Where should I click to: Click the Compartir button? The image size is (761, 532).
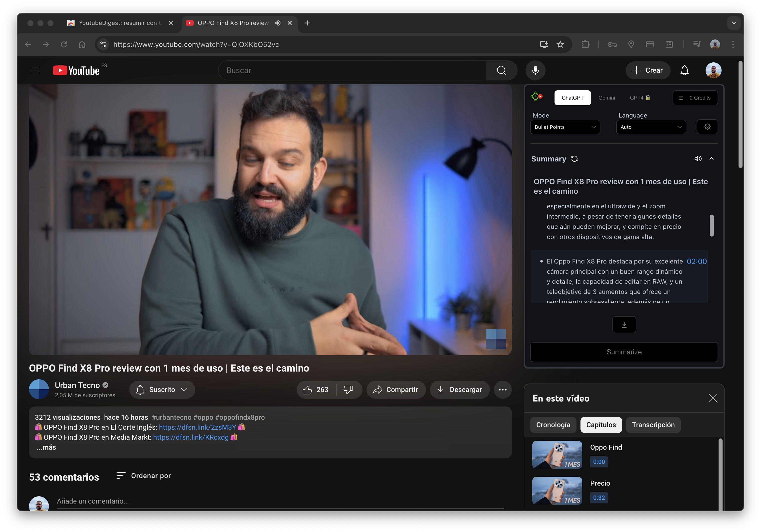click(x=396, y=390)
